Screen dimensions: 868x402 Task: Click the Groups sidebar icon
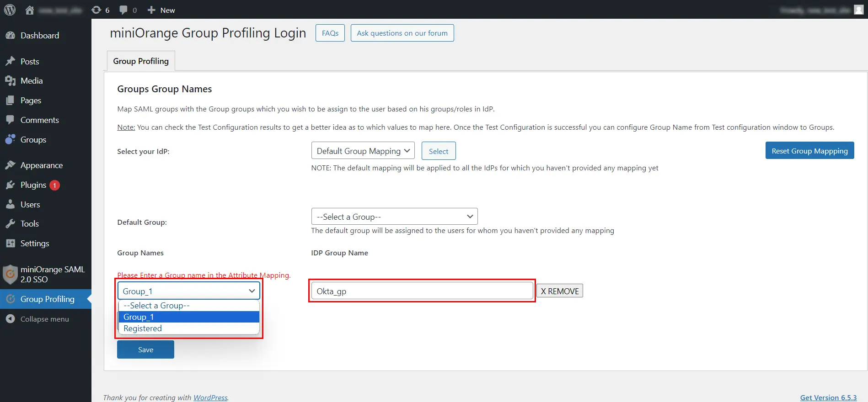click(x=10, y=139)
